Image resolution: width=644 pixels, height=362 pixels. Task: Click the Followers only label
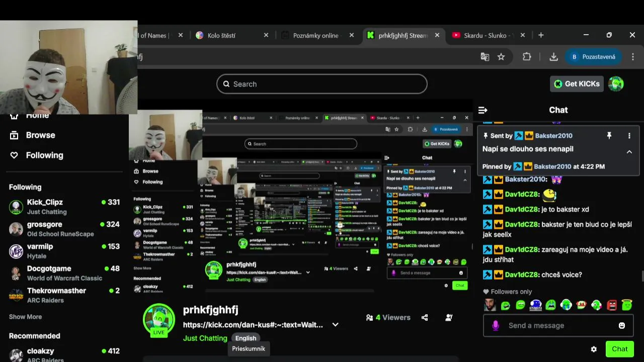tap(507, 292)
